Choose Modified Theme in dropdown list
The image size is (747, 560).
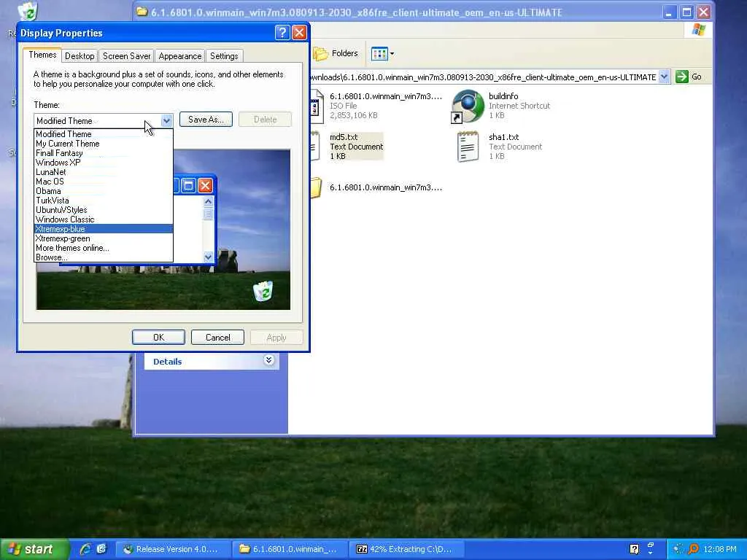(x=104, y=134)
